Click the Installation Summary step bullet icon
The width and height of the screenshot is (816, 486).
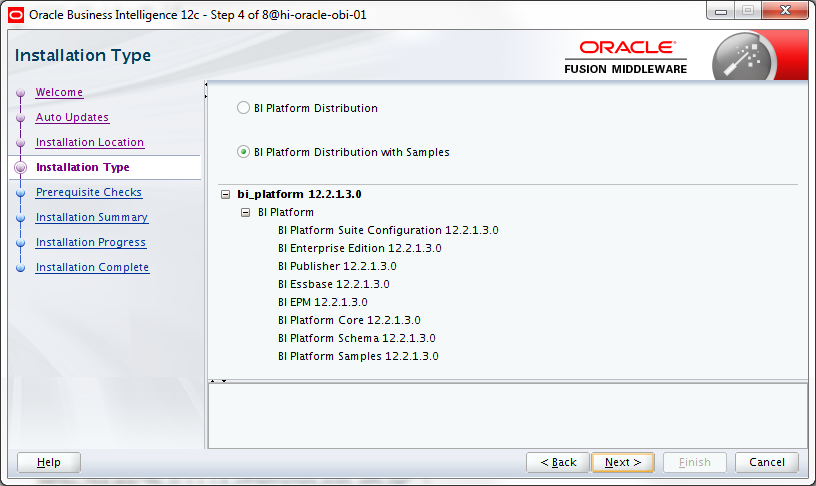click(20, 218)
